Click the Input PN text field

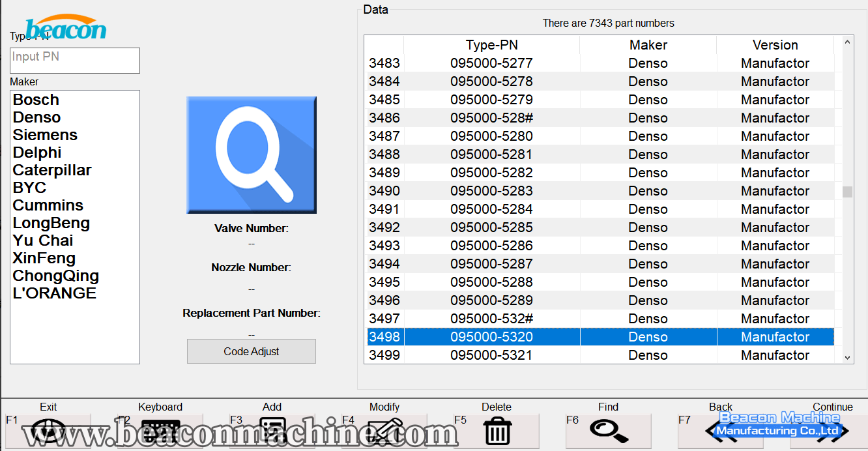point(75,61)
